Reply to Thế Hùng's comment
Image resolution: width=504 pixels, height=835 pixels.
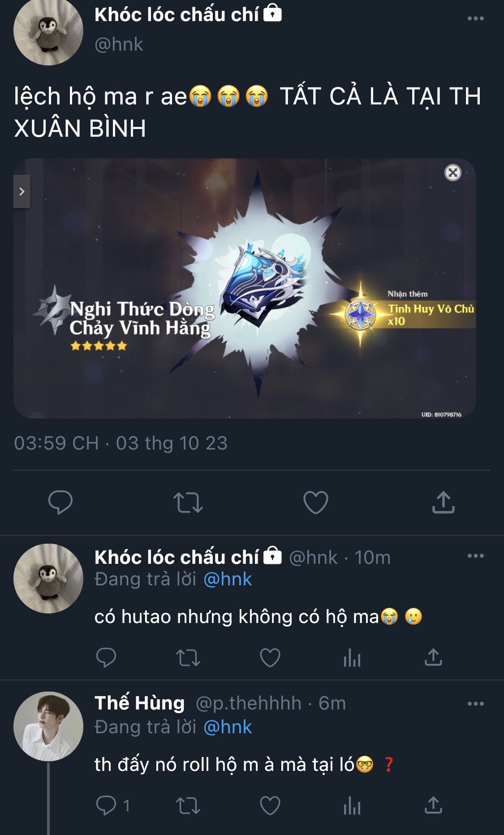[x=107, y=805]
